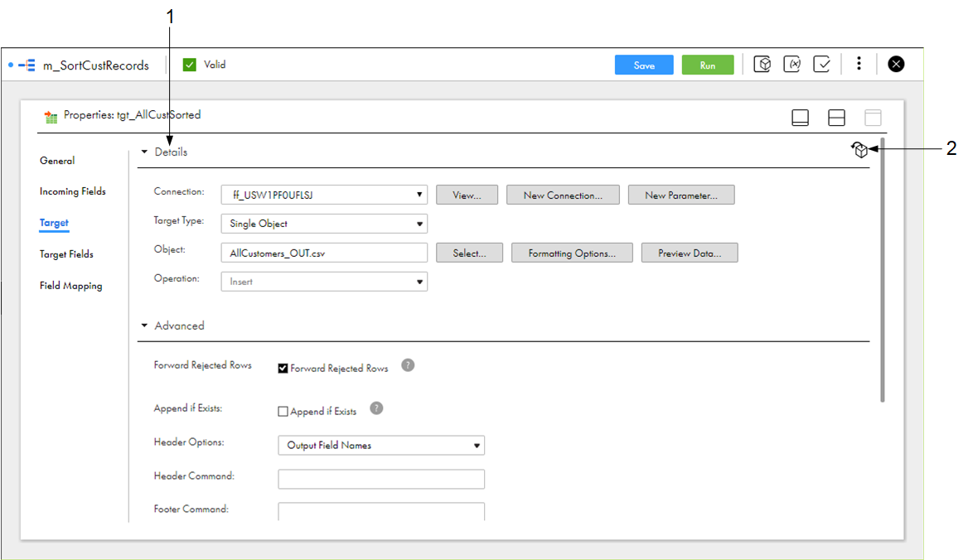Run the mapping

pos(708,65)
